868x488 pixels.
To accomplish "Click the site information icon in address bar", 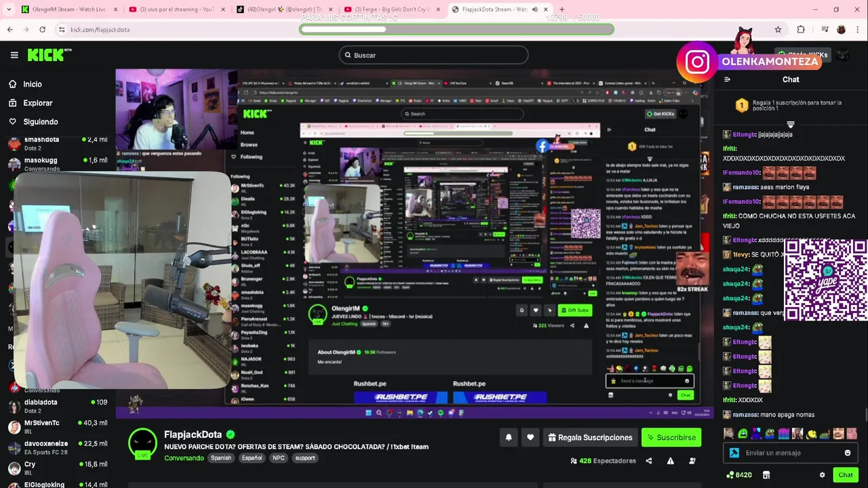I will point(62,30).
